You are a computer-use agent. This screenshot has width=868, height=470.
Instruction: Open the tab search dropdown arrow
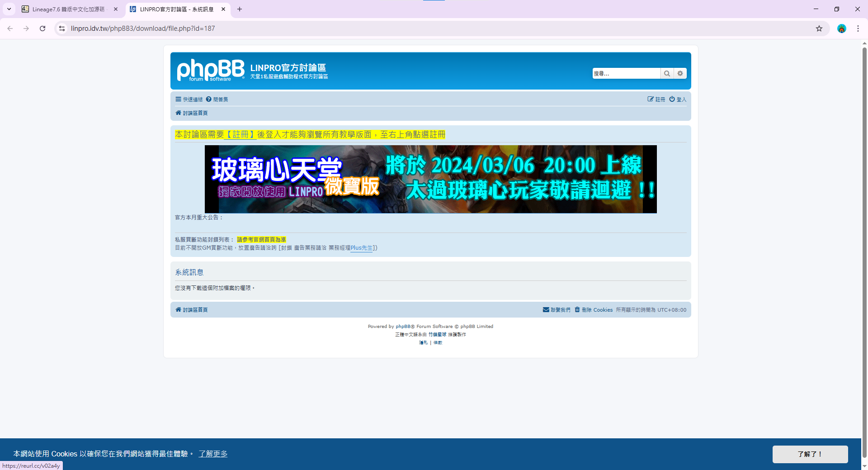coord(9,9)
